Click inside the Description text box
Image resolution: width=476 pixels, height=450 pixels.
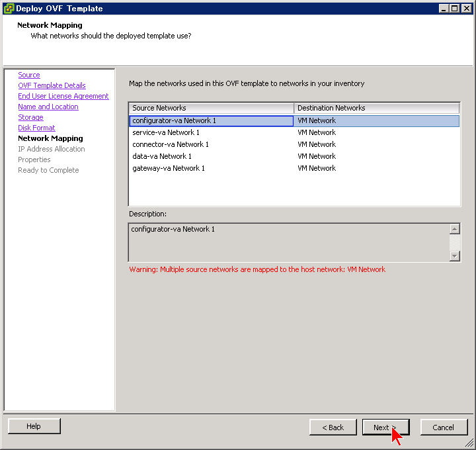point(289,242)
